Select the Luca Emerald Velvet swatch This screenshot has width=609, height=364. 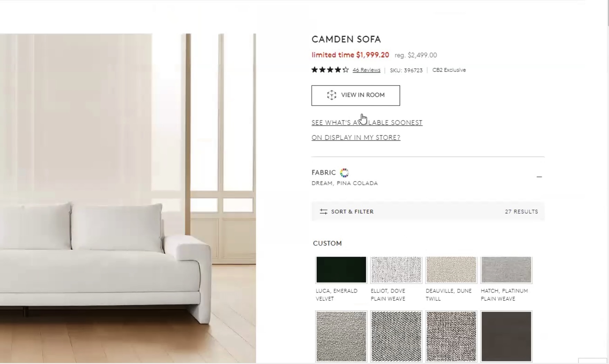coord(341,270)
